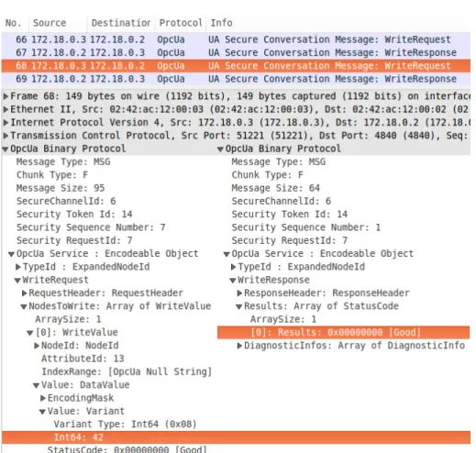Collapse NodesToWrite: Array of WriteValue
This screenshot has width=476, height=453.
[24, 306]
